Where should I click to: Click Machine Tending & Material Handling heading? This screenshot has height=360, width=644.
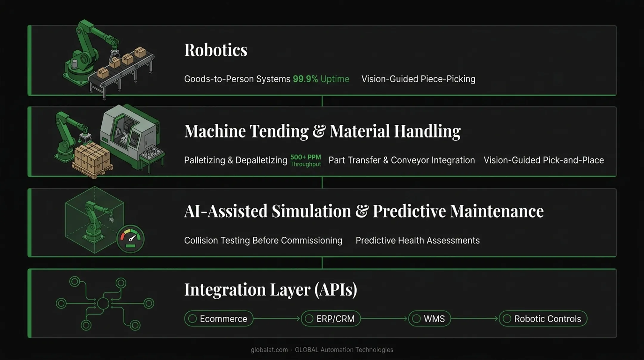coord(323,131)
